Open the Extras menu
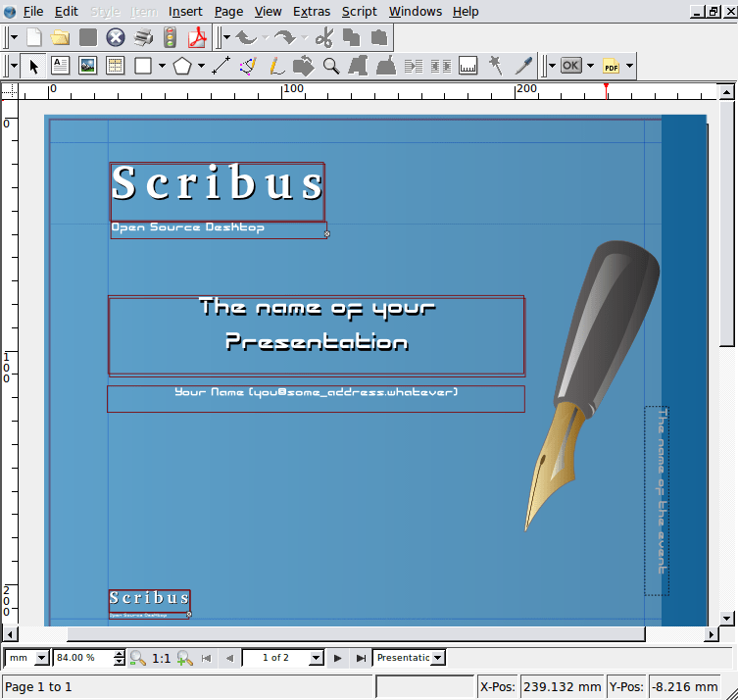738x700 pixels. click(x=312, y=12)
